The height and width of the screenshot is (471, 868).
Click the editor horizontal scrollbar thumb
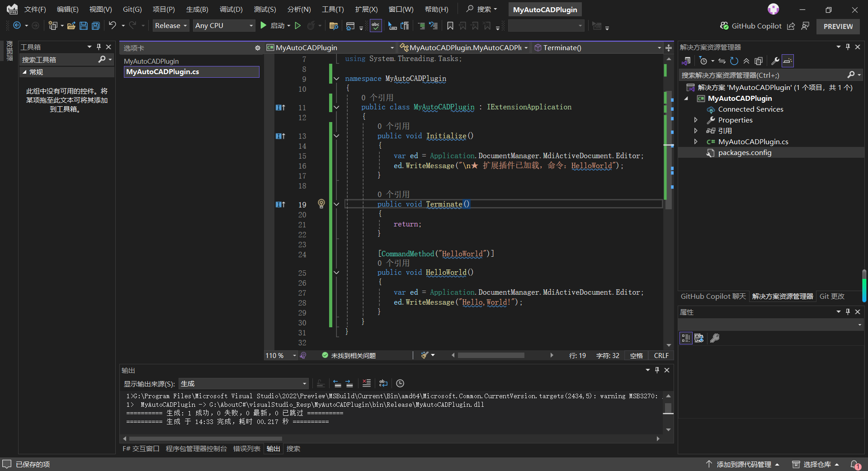coord(491,356)
